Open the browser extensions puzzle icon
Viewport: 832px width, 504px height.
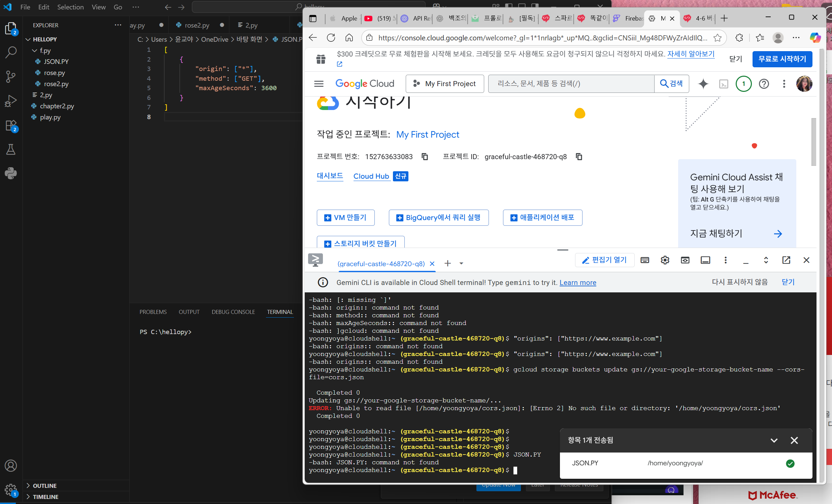pyautogui.click(x=739, y=37)
